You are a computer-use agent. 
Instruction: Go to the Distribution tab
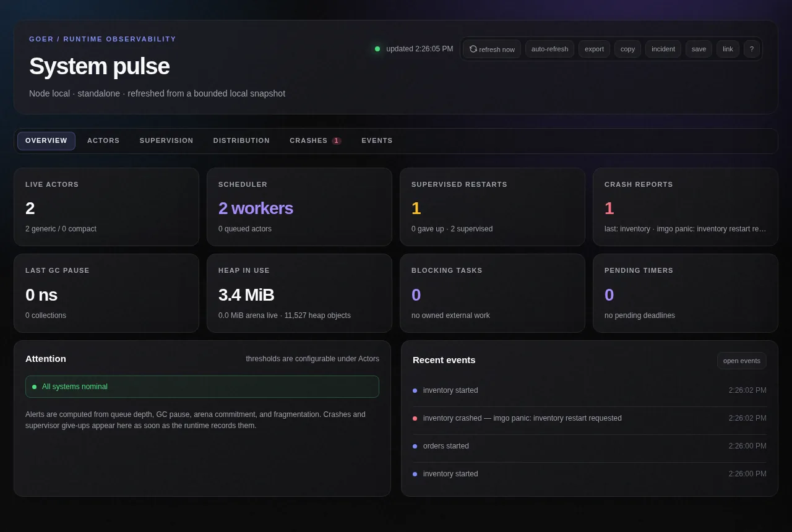tap(241, 141)
